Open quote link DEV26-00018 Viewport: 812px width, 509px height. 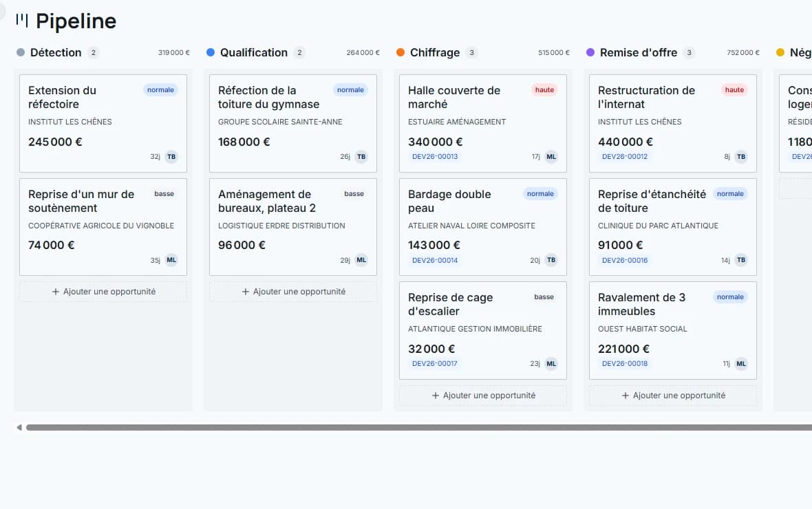click(x=625, y=363)
